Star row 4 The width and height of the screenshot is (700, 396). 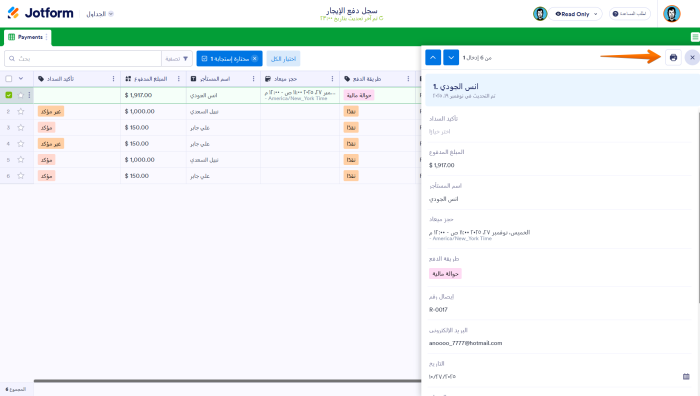pos(21,143)
